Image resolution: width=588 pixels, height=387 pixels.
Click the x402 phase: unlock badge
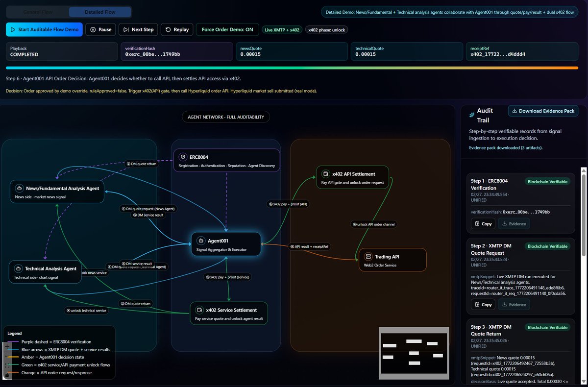click(327, 30)
